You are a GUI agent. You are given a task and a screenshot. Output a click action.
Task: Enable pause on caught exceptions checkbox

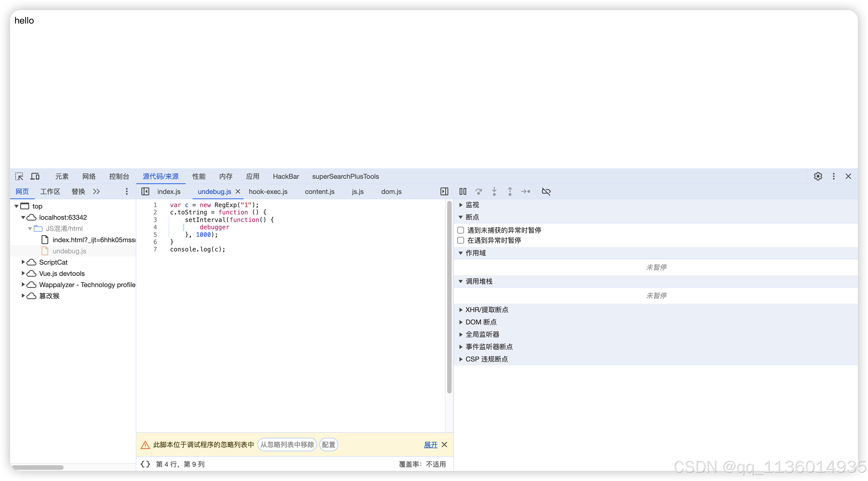(461, 240)
